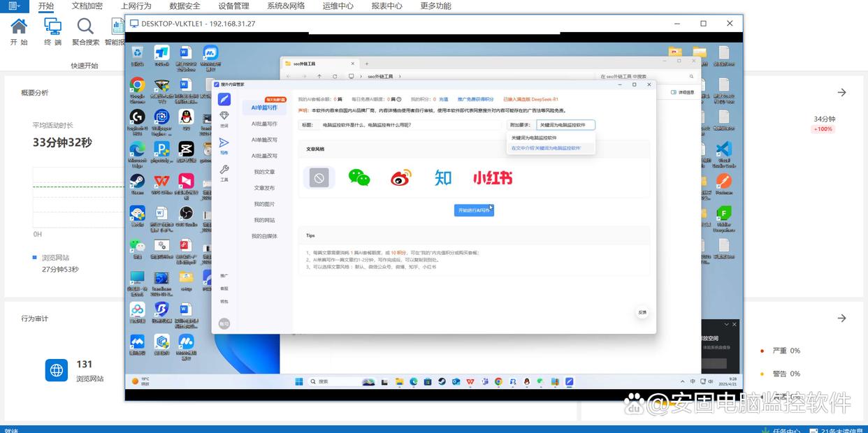Go to AI批量写作 in the side menu

[x=264, y=124]
